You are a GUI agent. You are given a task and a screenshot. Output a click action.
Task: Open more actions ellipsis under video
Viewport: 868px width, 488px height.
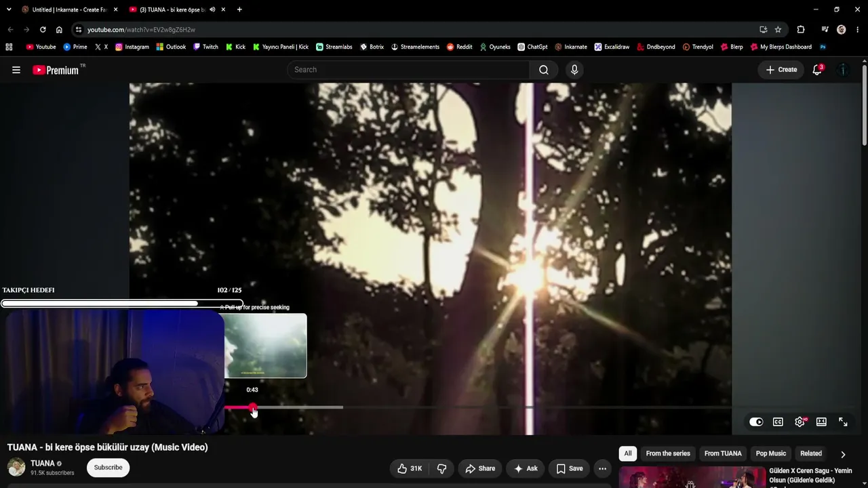(602, 468)
